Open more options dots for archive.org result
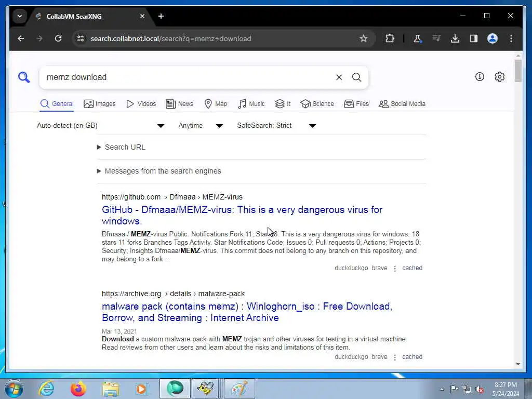Viewport: 532px width, 399px height. coord(395,357)
